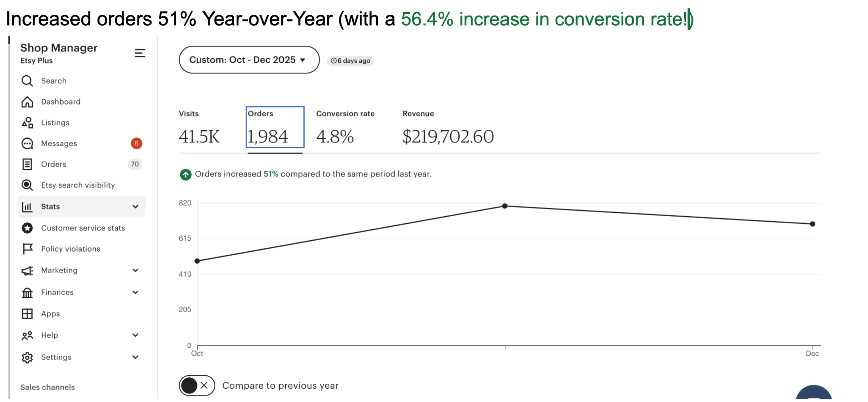
Task: Open Orders in the sidebar menu
Action: click(54, 165)
